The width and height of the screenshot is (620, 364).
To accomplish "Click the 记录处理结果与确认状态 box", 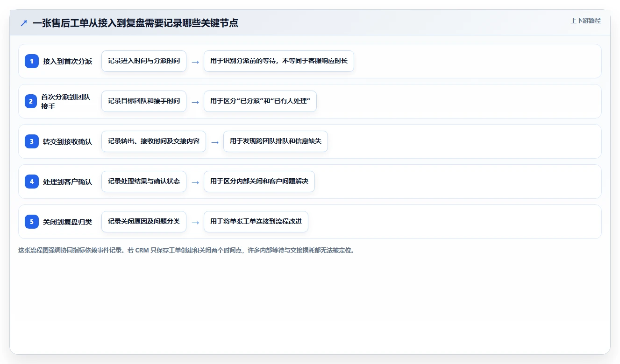I will coord(144,182).
